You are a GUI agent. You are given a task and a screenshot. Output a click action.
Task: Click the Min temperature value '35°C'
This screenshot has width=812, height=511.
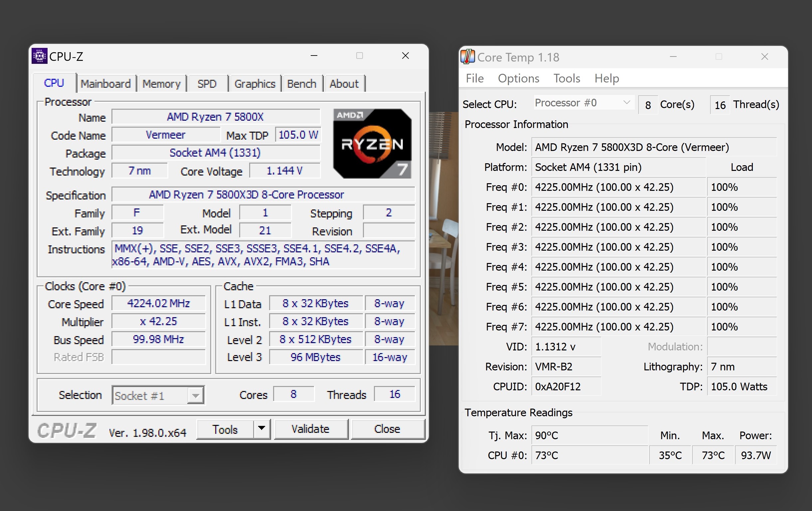(x=670, y=455)
